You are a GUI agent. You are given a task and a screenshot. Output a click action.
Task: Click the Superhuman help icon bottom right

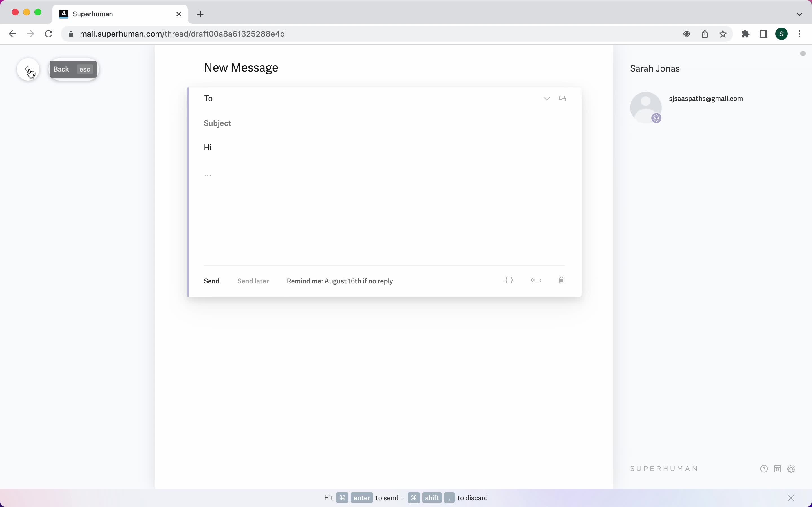764,468
